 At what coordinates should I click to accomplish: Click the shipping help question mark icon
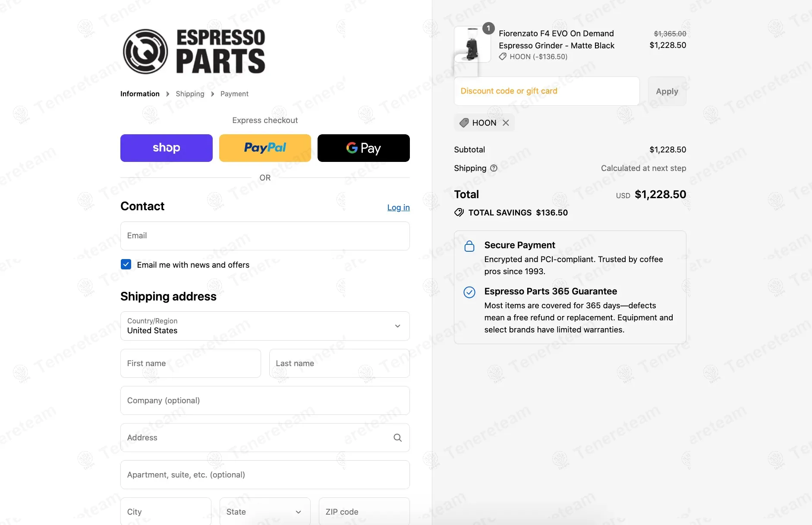click(x=494, y=168)
